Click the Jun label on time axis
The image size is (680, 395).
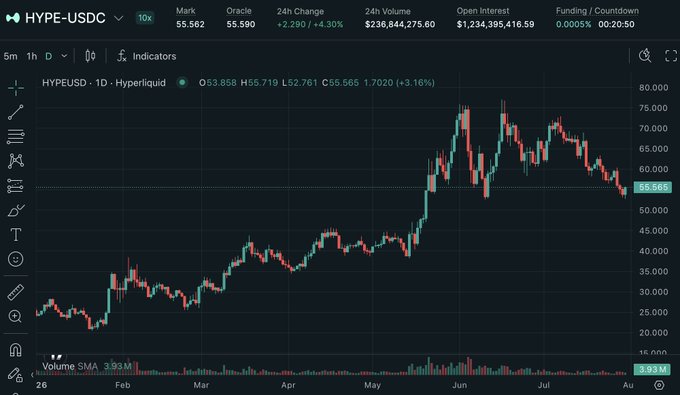click(x=459, y=385)
